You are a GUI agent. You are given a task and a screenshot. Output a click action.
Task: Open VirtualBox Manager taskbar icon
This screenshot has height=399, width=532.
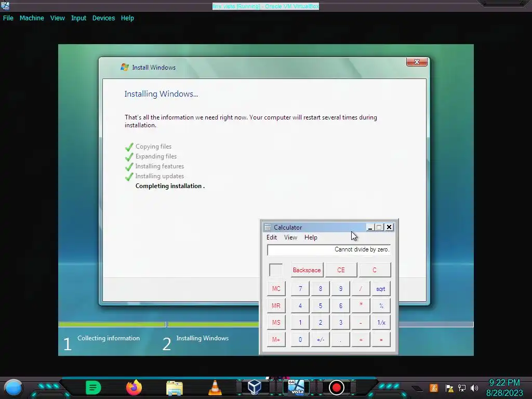coord(255,388)
